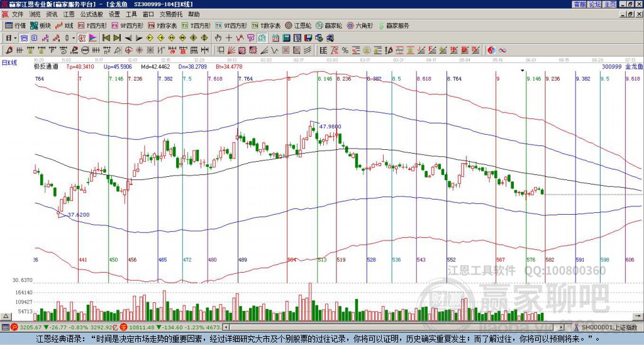Expand the candlestick style dropdown arrow
The height and width of the screenshot is (345, 644).
click(74, 38)
